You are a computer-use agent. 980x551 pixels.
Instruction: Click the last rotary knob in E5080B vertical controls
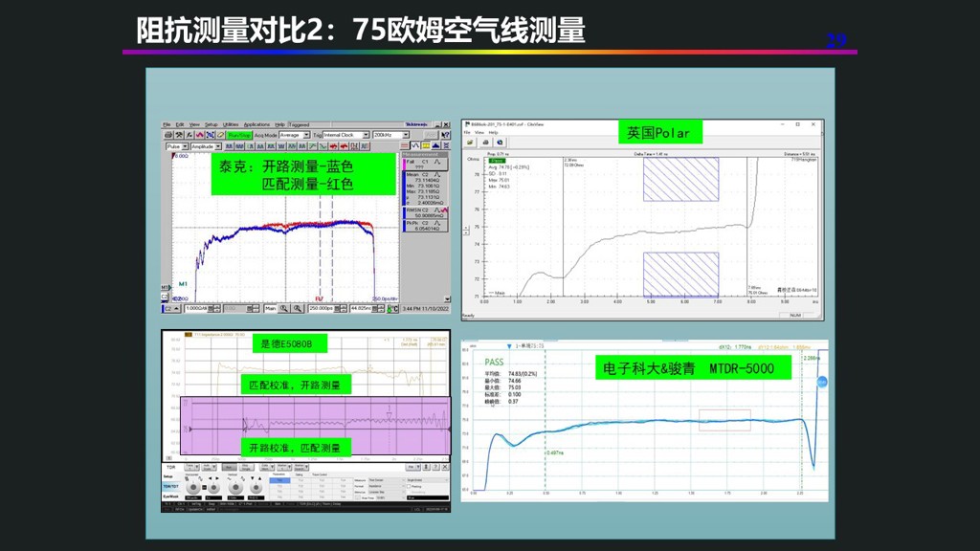[256, 487]
